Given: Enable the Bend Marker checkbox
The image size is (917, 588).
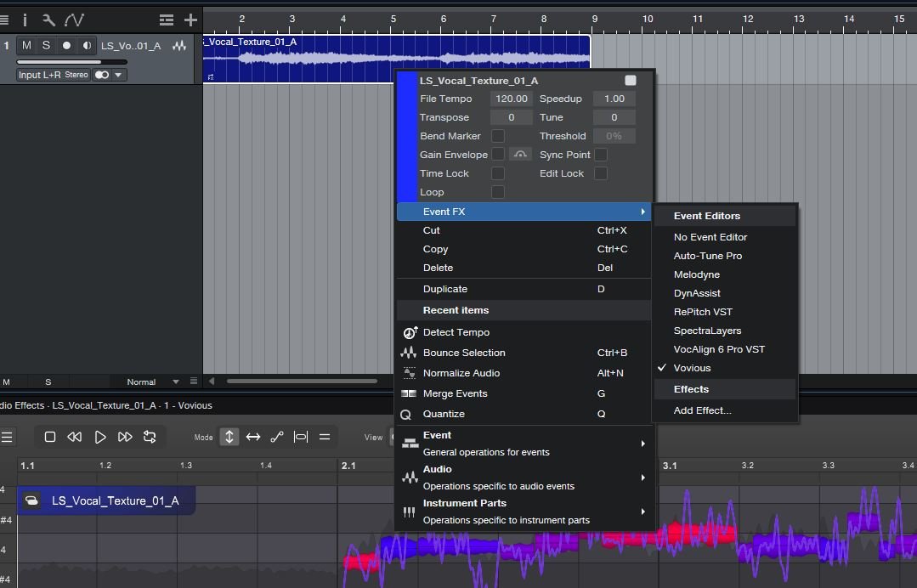Looking at the screenshot, I should click(498, 136).
